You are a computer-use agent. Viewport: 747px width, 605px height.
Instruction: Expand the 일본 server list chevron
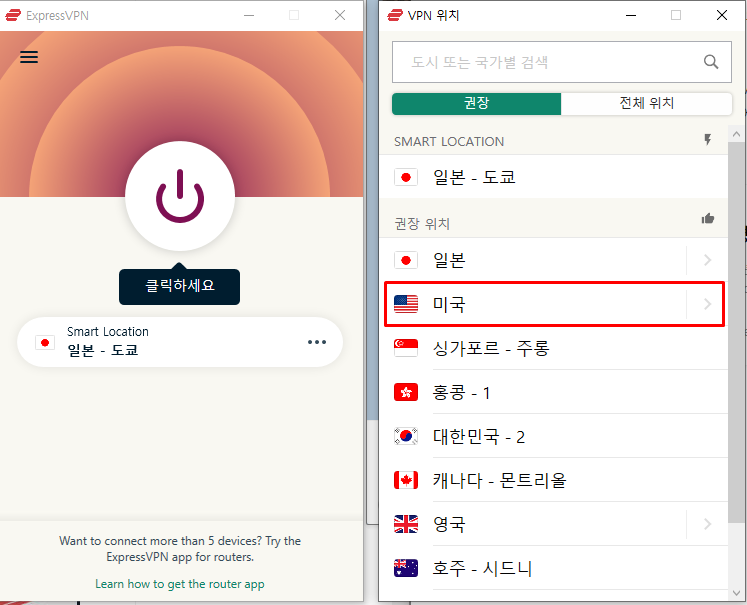707,260
